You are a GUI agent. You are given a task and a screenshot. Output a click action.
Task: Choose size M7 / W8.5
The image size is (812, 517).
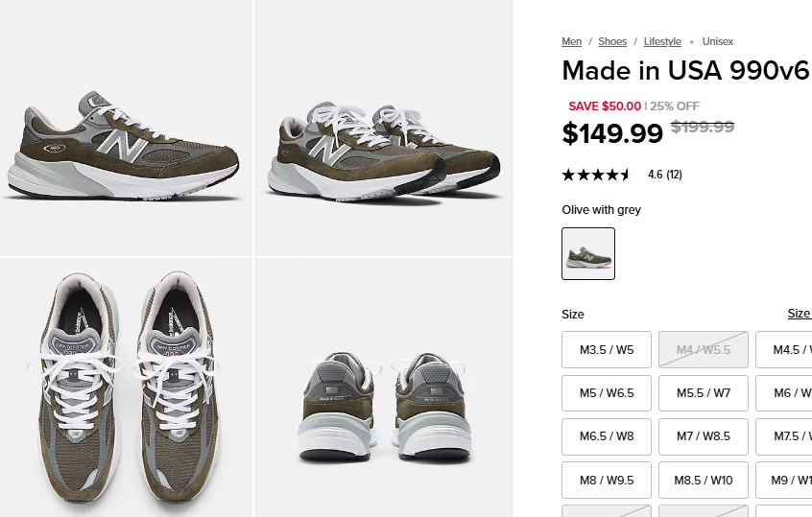point(704,436)
